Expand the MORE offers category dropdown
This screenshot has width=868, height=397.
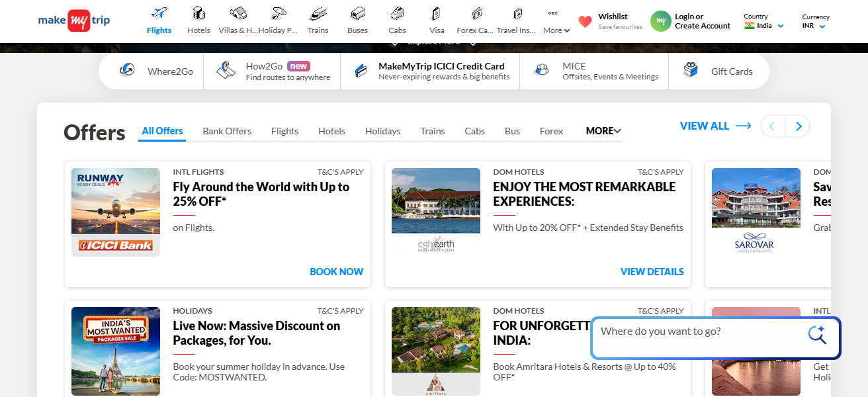[602, 130]
